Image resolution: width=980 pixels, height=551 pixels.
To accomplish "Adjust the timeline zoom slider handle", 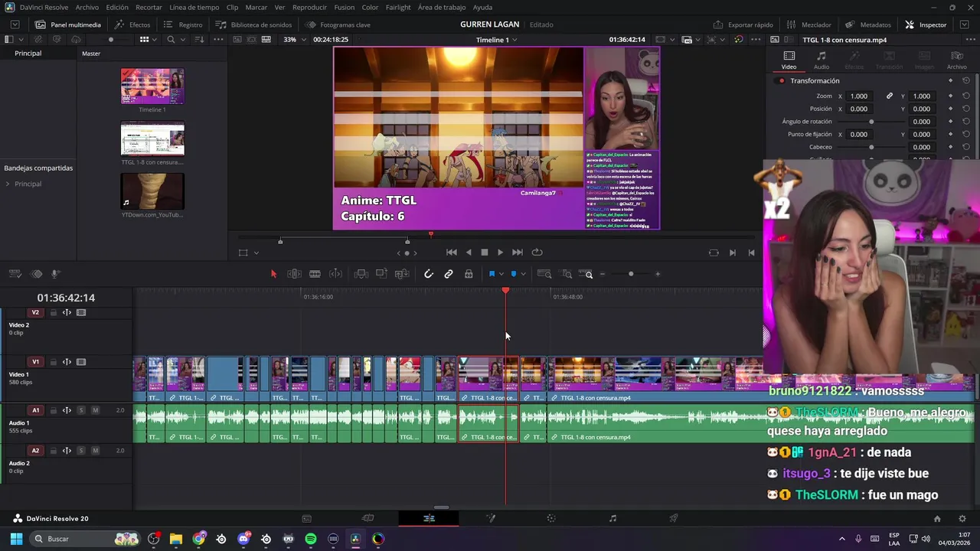I will 631,274.
